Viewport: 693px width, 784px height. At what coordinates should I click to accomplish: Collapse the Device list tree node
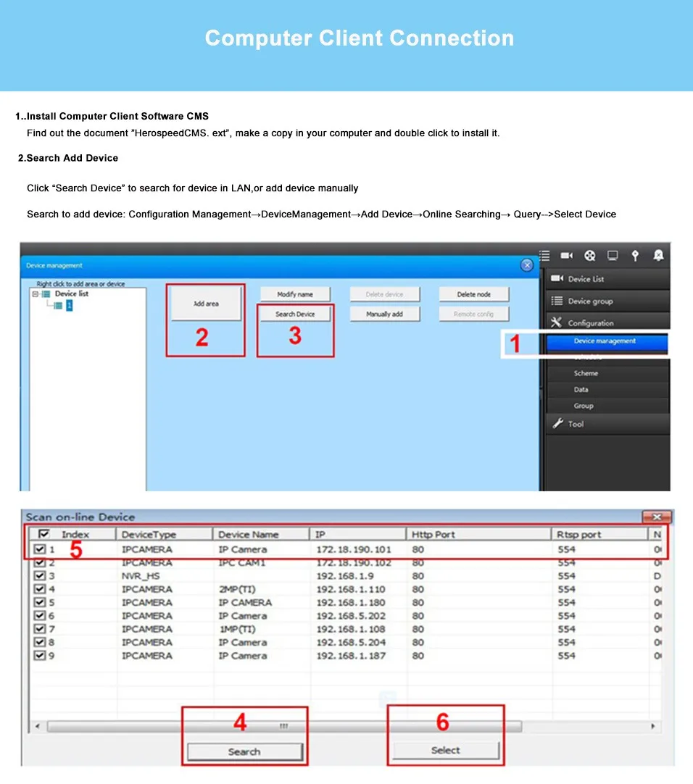point(35,294)
